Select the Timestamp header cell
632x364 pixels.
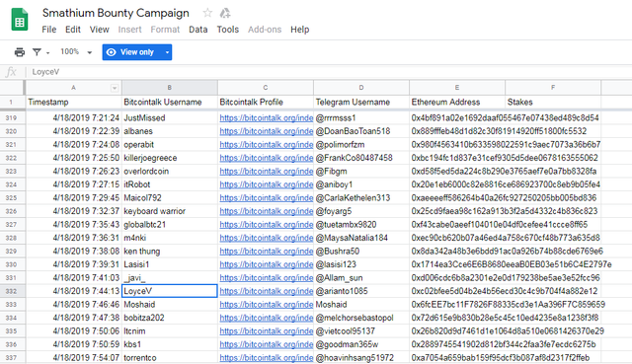click(x=73, y=103)
